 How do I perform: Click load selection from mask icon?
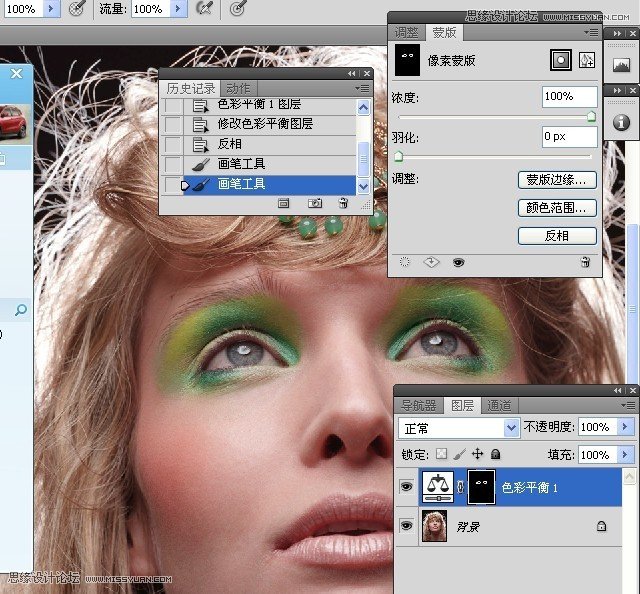click(405, 263)
